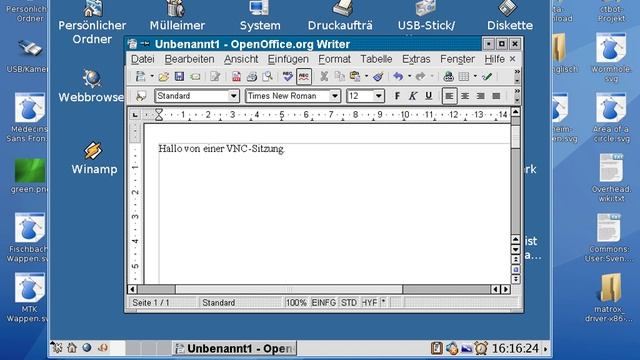The width and height of the screenshot is (640, 360).
Task: Click the HYF field in status bar
Action: pos(369,303)
